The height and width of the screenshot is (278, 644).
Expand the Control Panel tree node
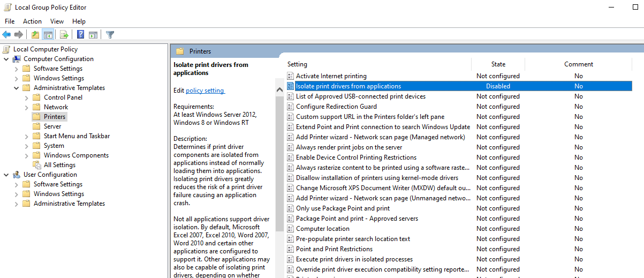(27, 97)
